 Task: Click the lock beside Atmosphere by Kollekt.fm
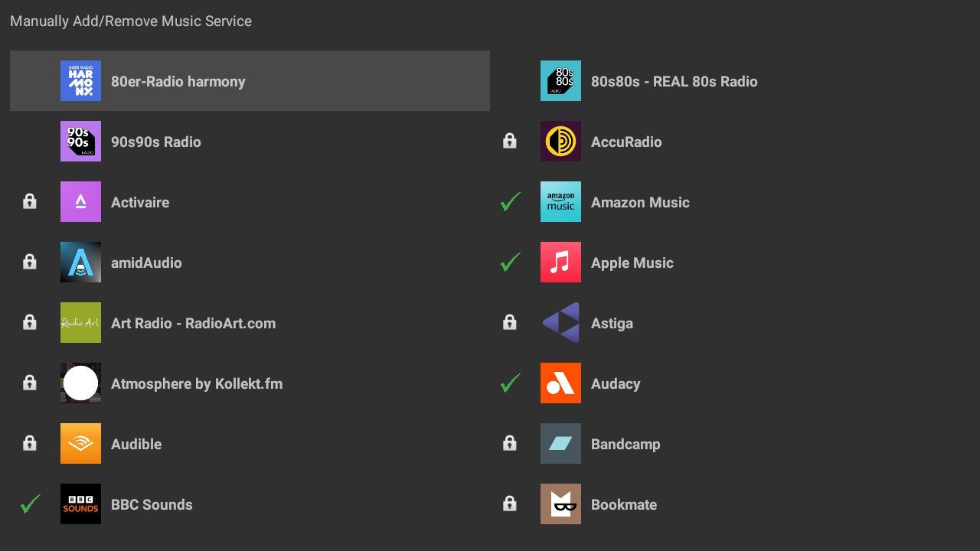[29, 383]
